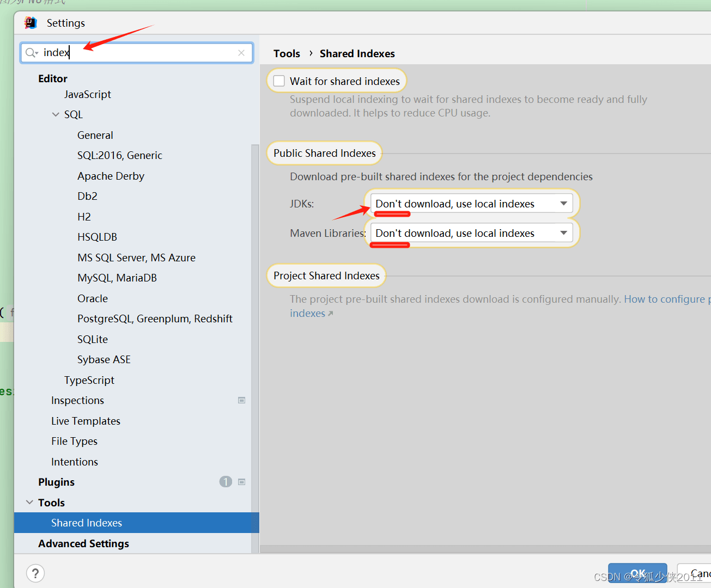Clear the search field with X icon
The height and width of the screenshot is (588, 711).
[x=241, y=53]
